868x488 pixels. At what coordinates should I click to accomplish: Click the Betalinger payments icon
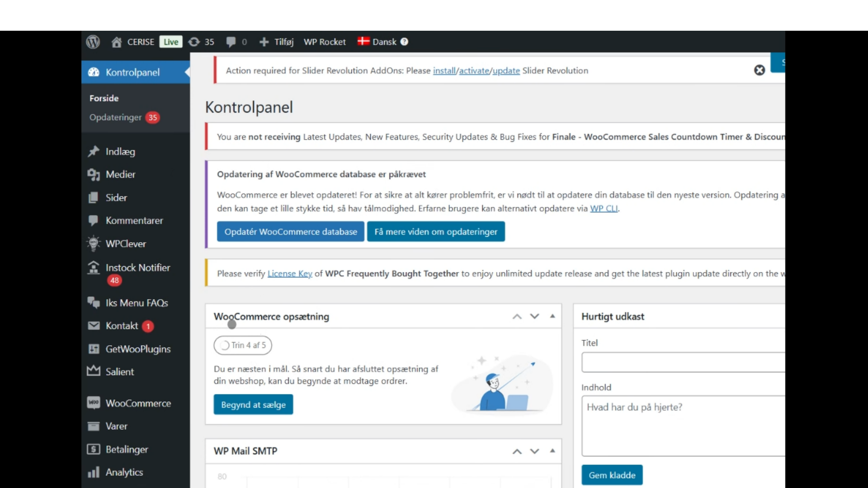click(x=94, y=449)
